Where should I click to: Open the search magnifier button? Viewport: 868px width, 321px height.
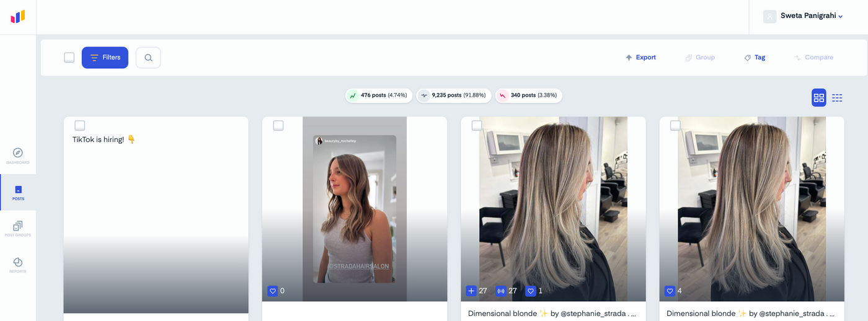pos(148,58)
